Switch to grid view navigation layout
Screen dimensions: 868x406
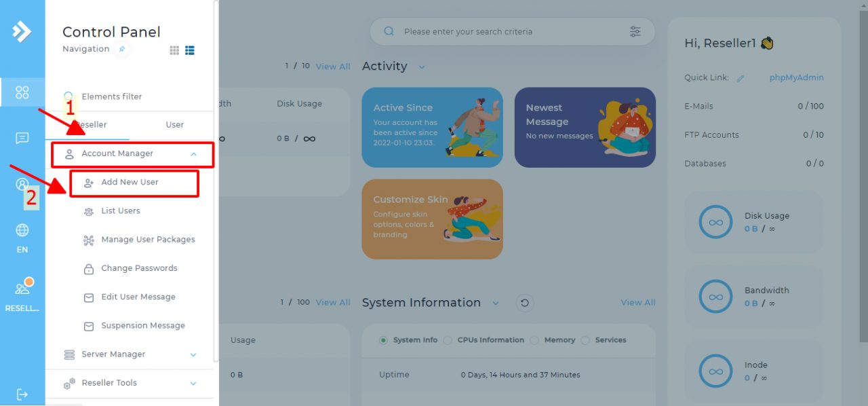coord(174,50)
